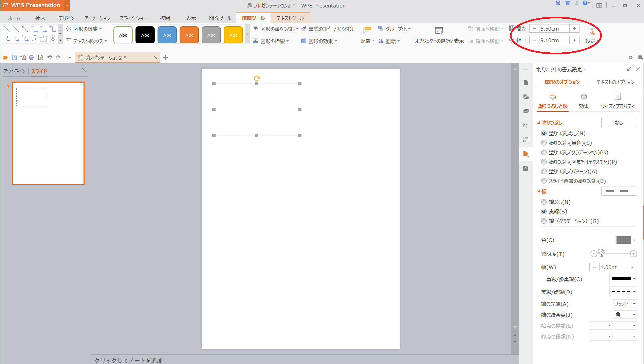Click the rotate handle above the text box
This screenshot has height=364, width=644.
[257, 78]
